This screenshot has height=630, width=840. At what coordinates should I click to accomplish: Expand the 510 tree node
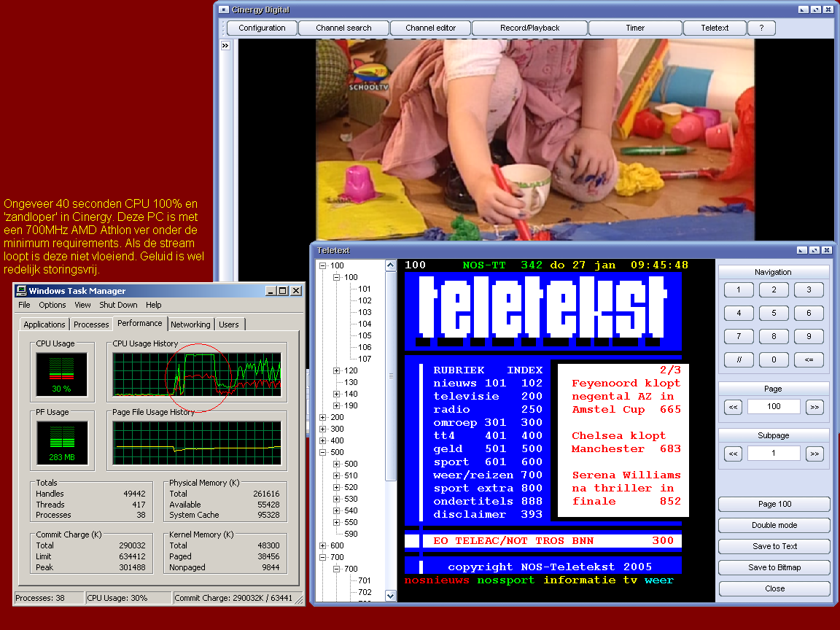coord(336,475)
